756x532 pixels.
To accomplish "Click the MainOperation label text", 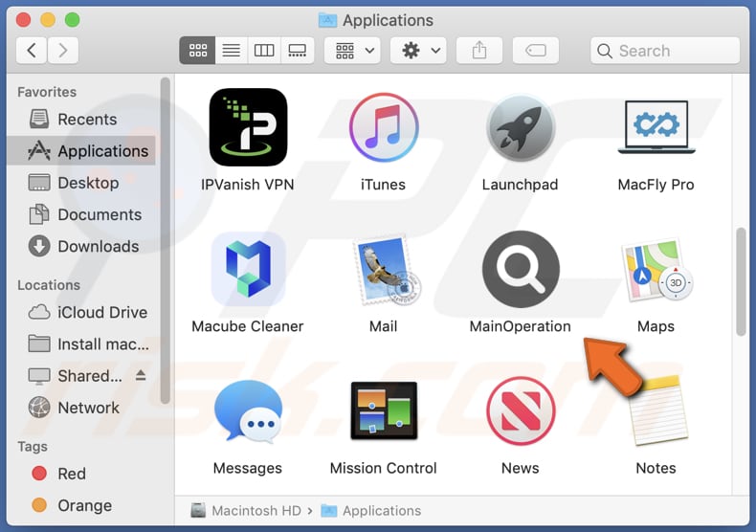I will click(x=521, y=326).
